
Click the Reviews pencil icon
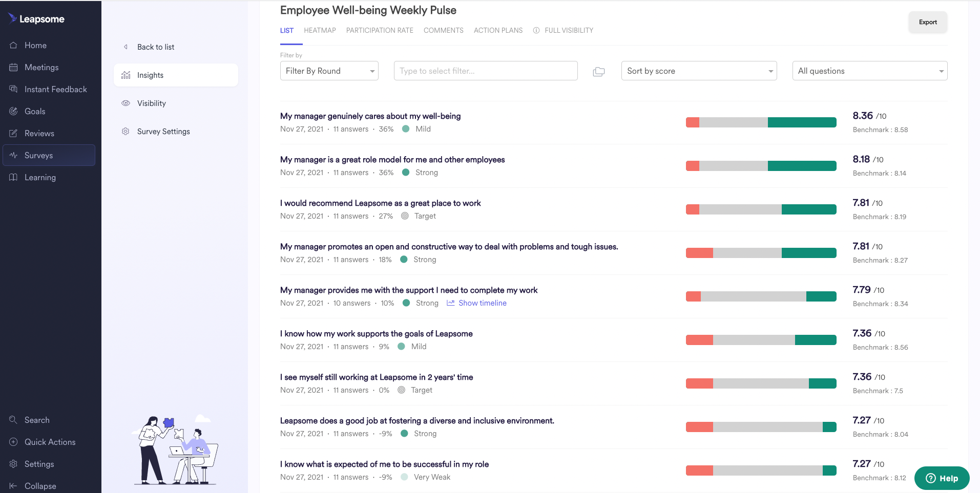pos(13,133)
